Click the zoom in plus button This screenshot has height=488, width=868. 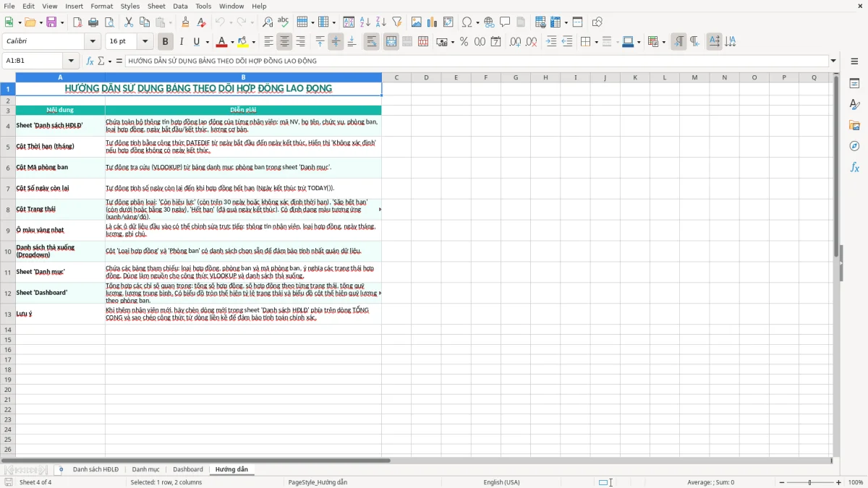(838, 482)
